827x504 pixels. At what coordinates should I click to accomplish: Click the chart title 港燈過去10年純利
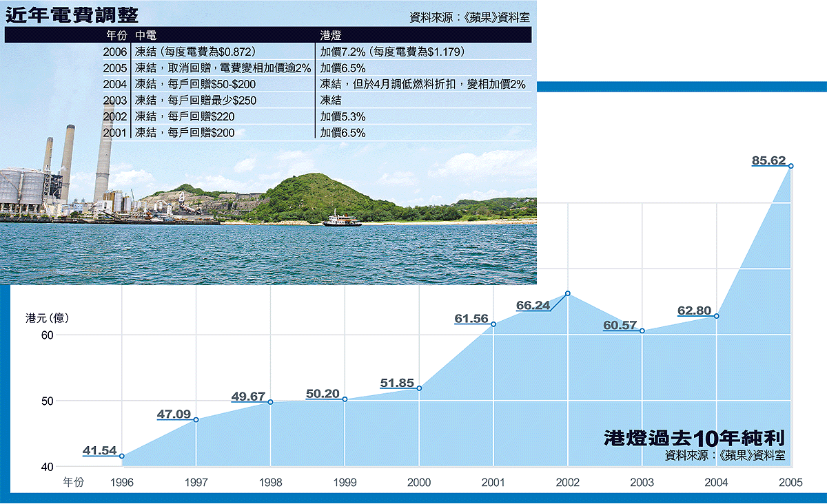pyautogui.click(x=694, y=439)
